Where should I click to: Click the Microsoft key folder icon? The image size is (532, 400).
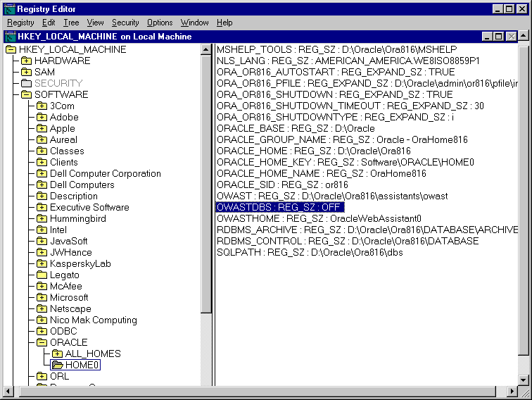coord(42,298)
